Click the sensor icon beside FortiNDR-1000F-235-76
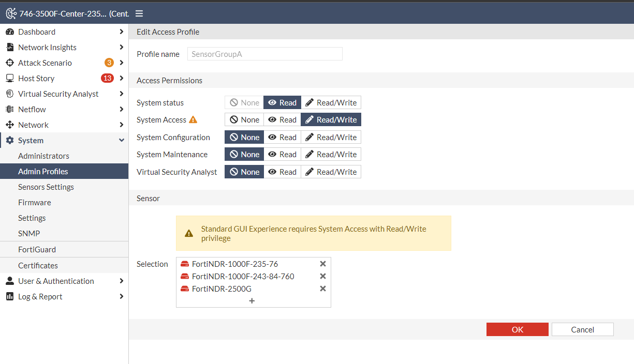The image size is (634, 364). [185, 264]
